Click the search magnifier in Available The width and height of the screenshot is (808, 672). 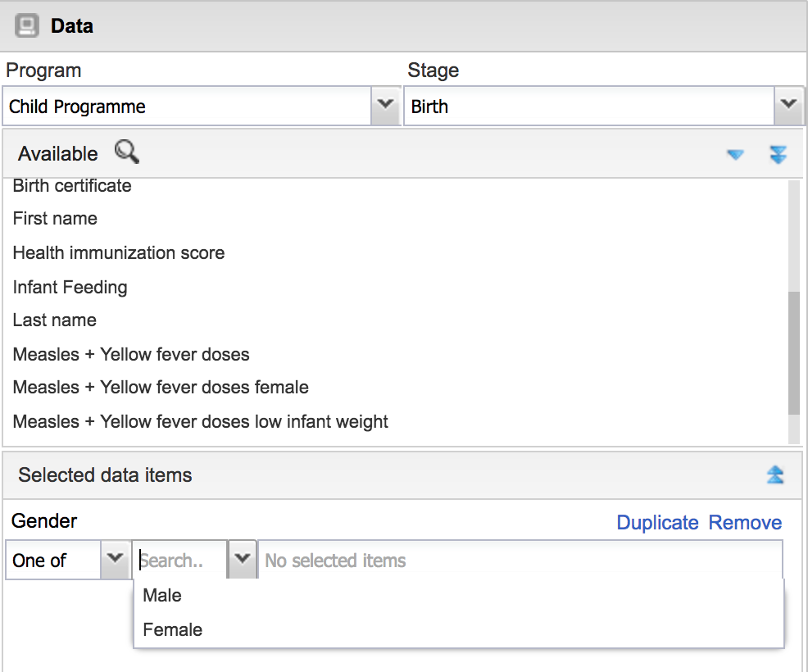pos(126,152)
